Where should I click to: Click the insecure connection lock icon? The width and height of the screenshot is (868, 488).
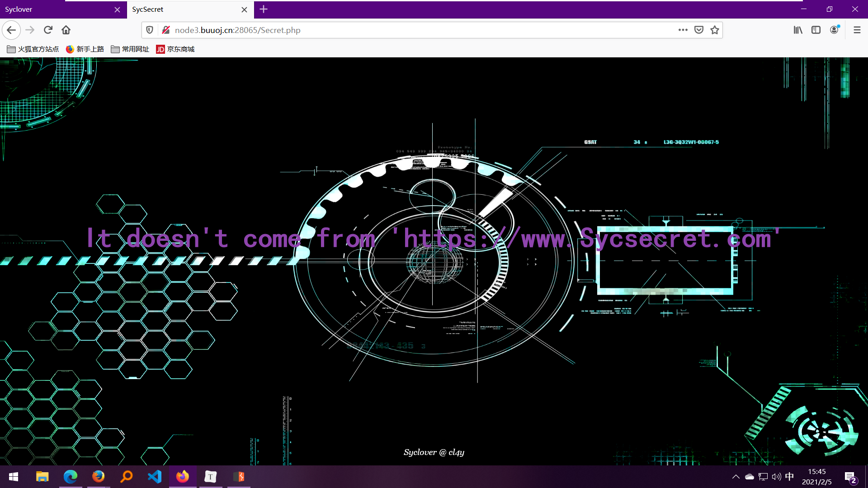(x=166, y=30)
